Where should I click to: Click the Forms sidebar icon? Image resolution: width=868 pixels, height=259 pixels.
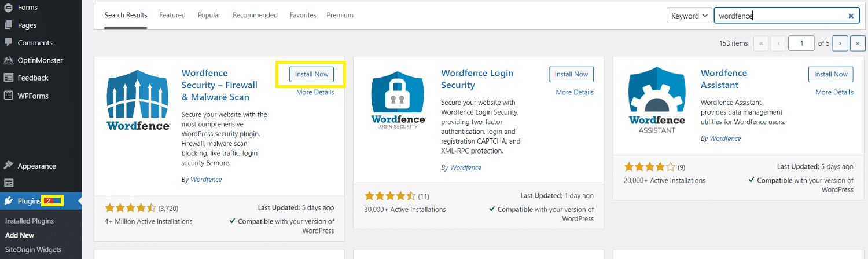pyautogui.click(x=9, y=8)
